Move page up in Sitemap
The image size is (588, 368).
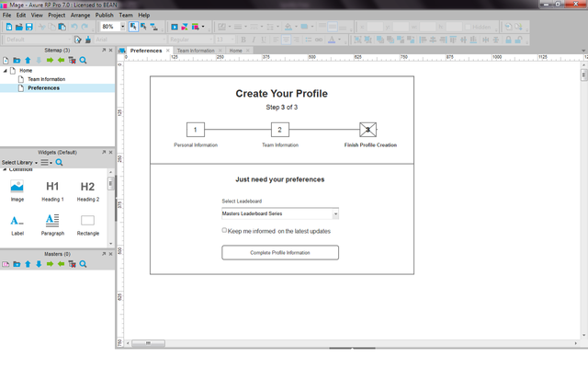(x=28, y=61)
